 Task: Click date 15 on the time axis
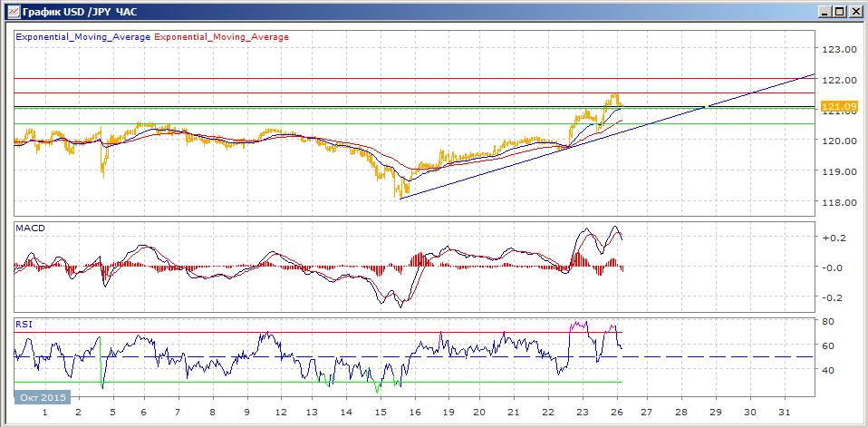(x=380, y=413)
